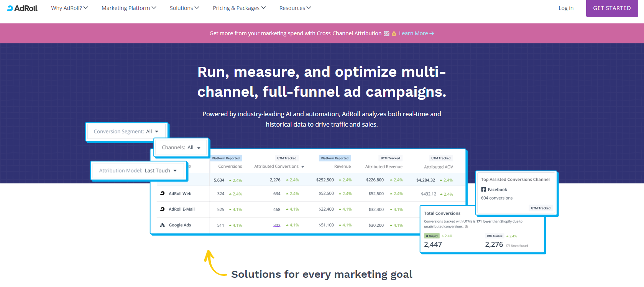Click the Google Ads row label
644x287 pixels.
(180, 225)
